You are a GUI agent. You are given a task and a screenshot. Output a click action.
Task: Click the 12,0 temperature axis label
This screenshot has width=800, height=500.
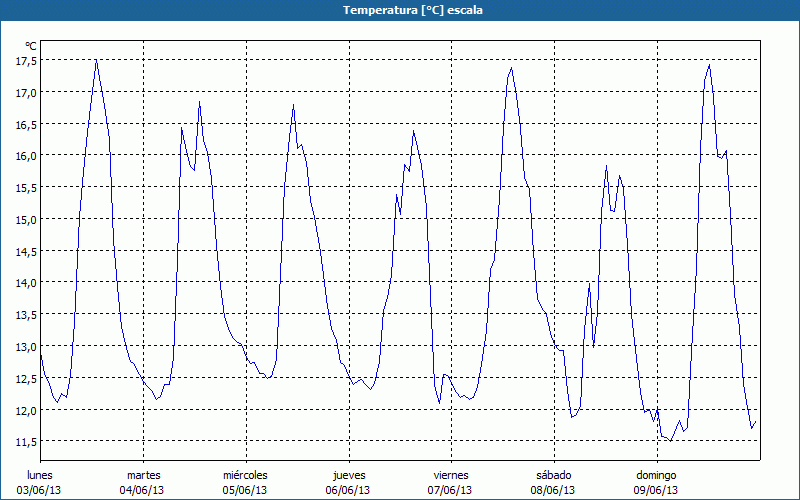tap(25, 409)
